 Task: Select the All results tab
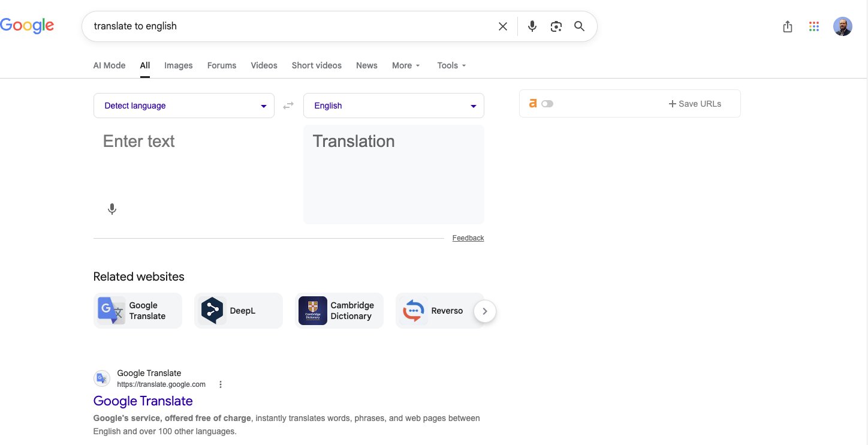point(145,65)
